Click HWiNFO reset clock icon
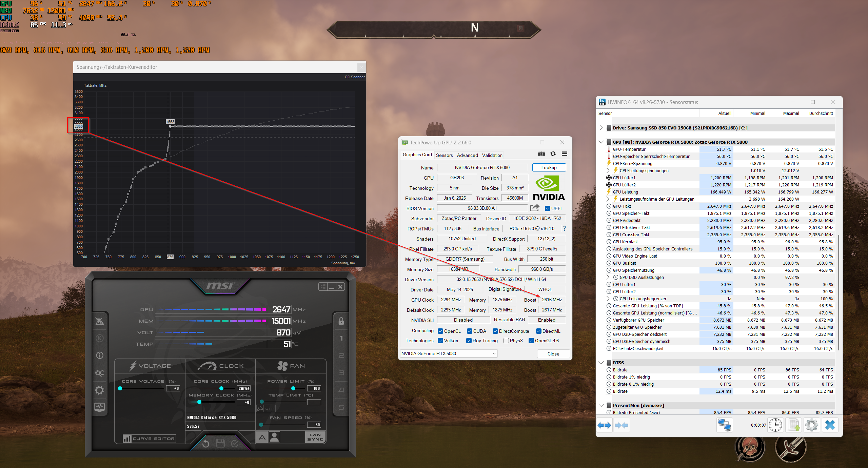The image size is (868, 468). tap(775, 425)
